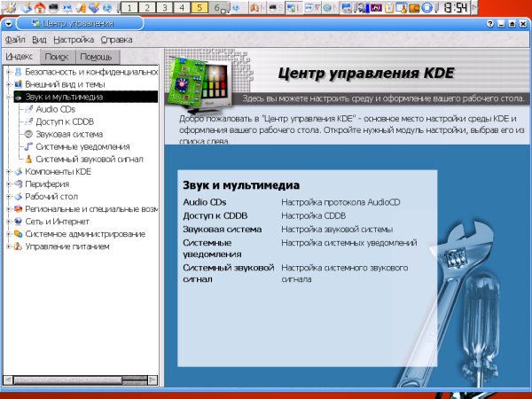532x399 pixels.
Task: Click the Сеть и Интернет globe icon
Action: click(18, 222)
